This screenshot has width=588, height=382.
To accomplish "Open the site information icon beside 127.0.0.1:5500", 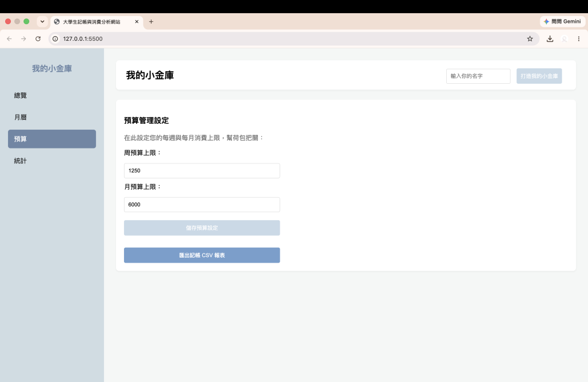I will click(x=55, y=38).
